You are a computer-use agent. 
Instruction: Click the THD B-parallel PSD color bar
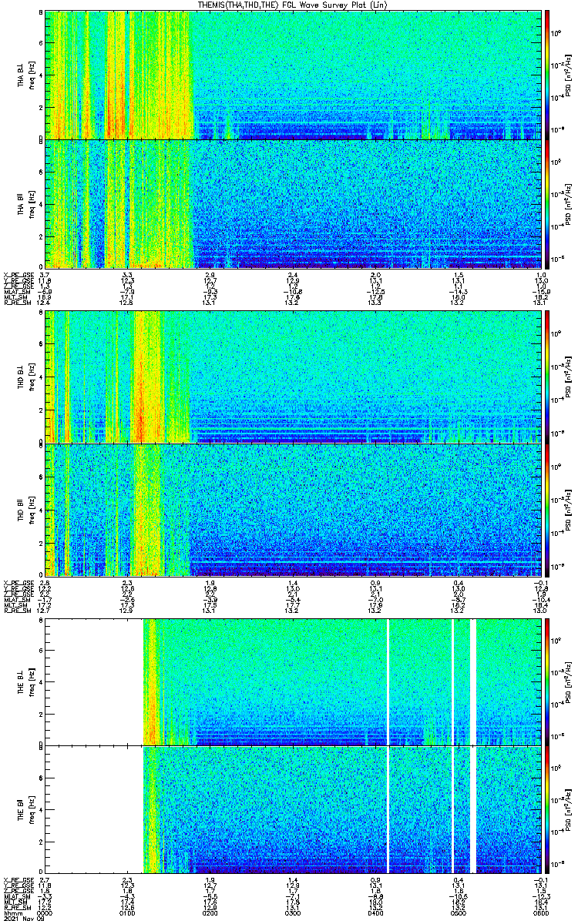pos(547,509)
